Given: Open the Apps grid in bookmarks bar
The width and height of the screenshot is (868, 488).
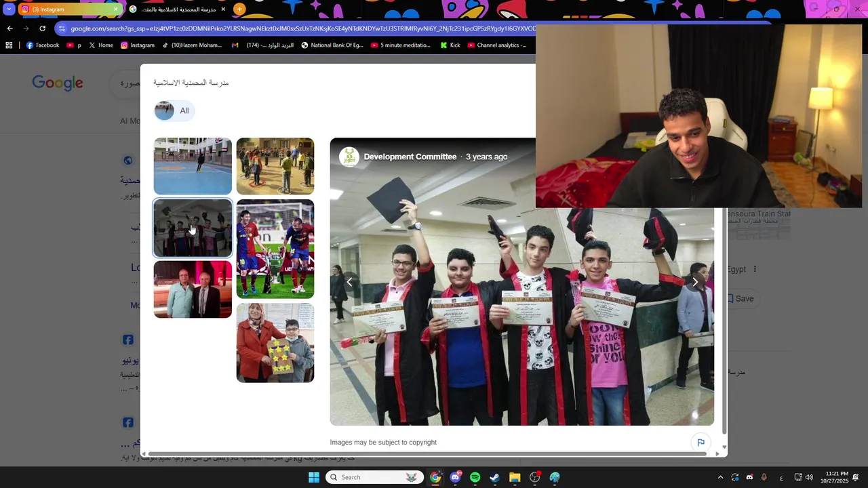Looking at the screenshot, I should pyautogui.click(x=9, y=45).
